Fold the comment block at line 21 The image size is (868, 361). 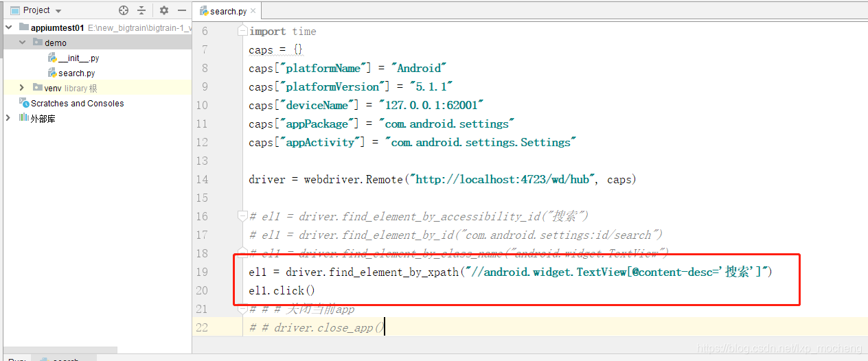pyautogui.click(x=242, y=309)
